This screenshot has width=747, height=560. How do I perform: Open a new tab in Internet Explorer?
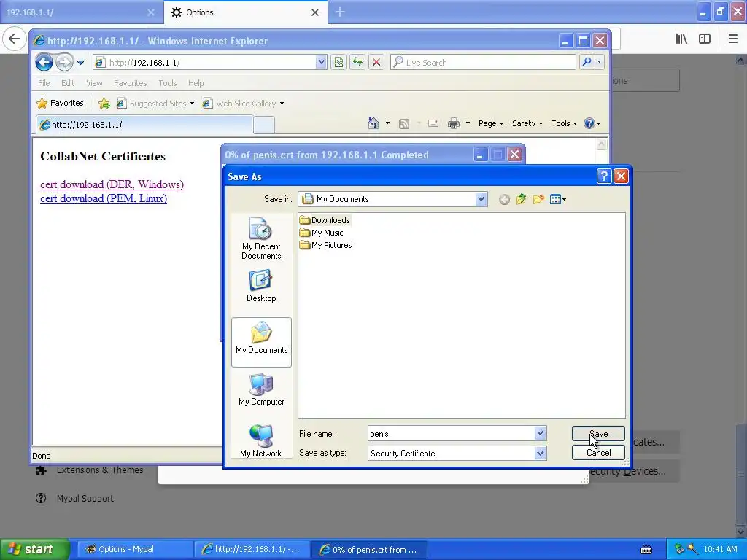pos(264,125)
